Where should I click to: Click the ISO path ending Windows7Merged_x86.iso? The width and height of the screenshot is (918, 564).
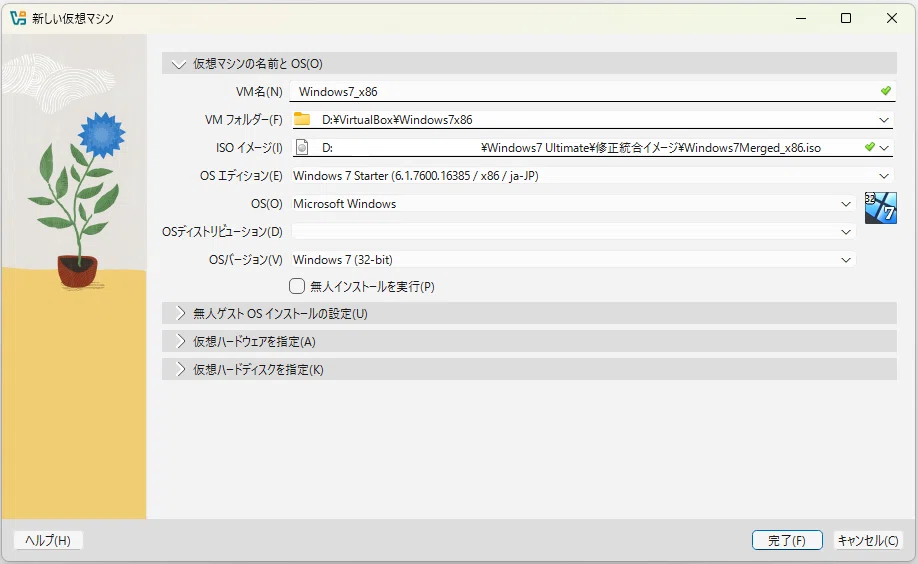[571, 148]
